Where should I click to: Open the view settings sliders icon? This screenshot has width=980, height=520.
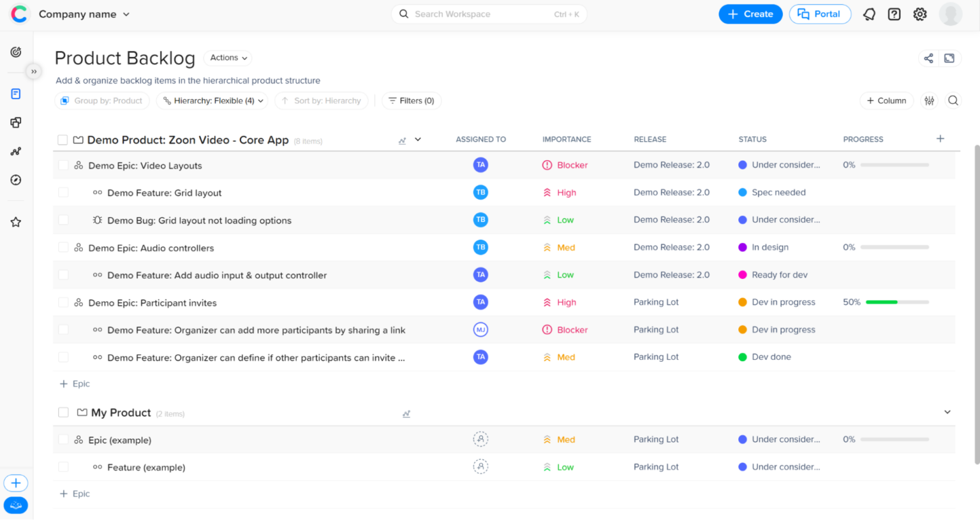click(929, 100)
